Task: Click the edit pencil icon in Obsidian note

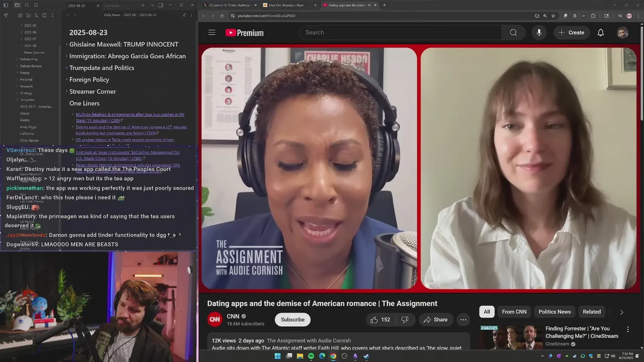Action: click(184, 15)
